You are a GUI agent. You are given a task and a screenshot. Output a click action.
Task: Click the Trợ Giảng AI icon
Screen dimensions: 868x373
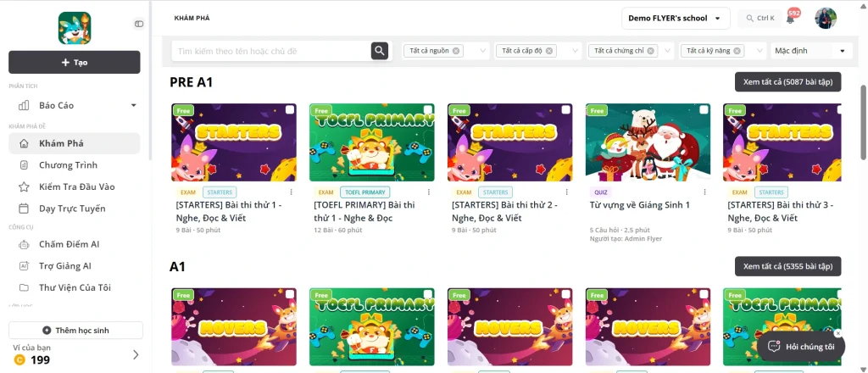[24, 265]
